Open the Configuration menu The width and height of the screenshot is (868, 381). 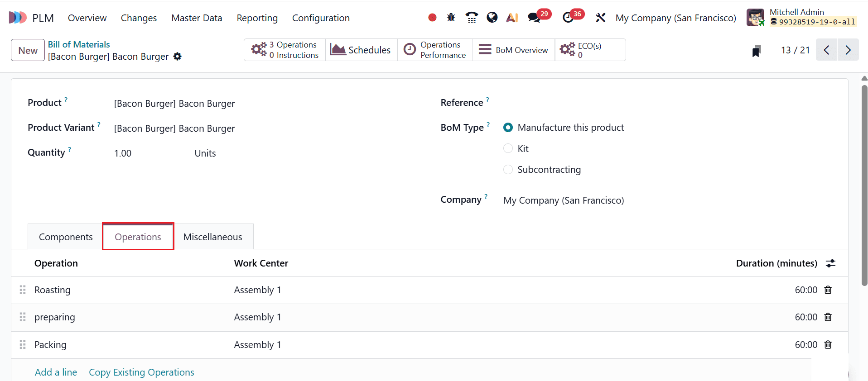(x=321, y=18)
